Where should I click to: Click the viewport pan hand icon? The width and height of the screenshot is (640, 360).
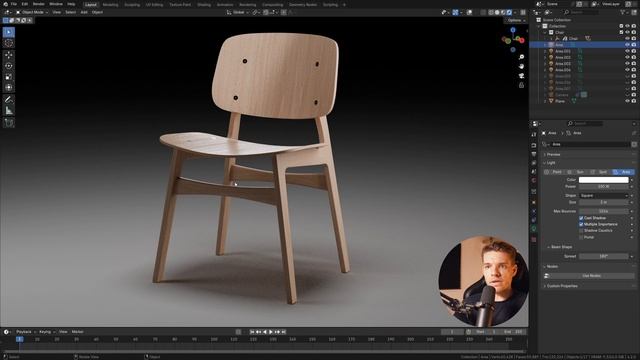(x=521, y=66)
